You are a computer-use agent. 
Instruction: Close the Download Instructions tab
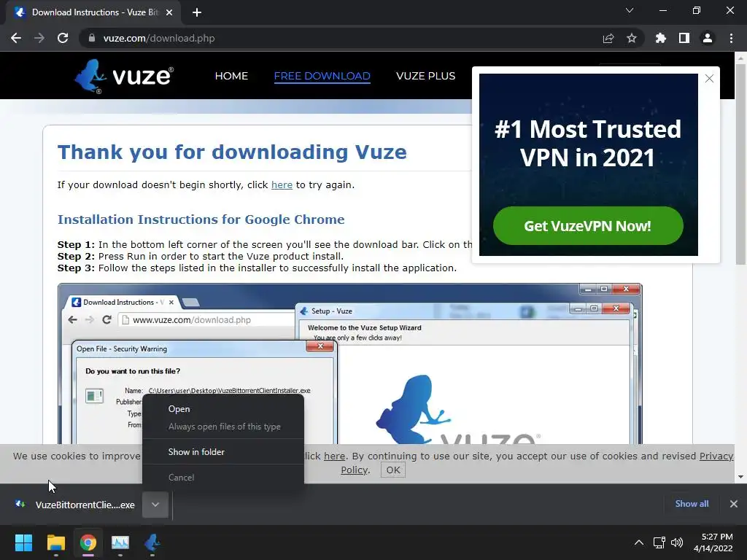(169, 12)
